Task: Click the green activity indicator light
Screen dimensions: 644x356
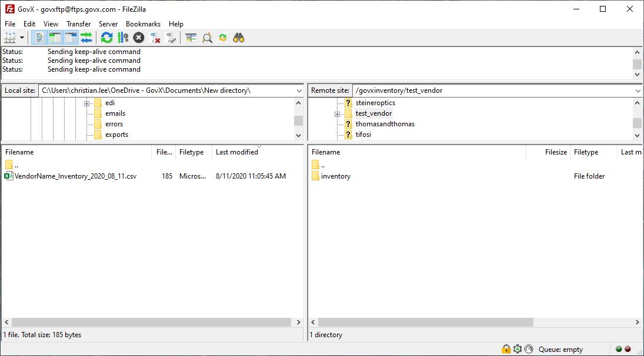Action: (619, 350)
